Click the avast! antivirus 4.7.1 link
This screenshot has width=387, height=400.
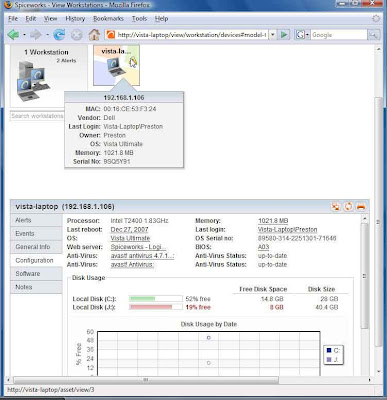click(x=142, y=256)
